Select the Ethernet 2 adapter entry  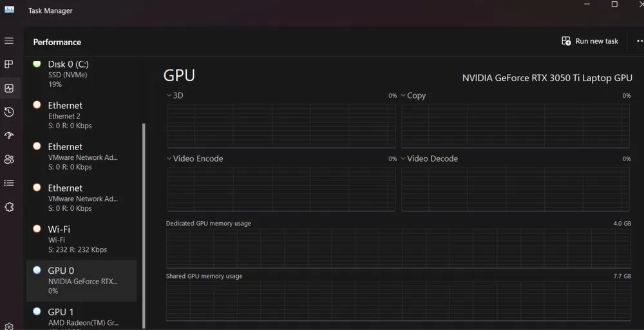coord(80,115)
